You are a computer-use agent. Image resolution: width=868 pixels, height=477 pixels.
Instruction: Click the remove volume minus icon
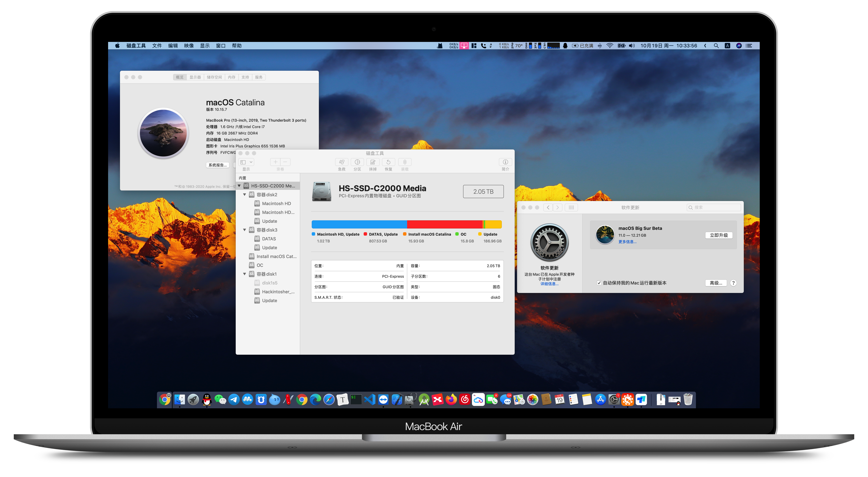[x=285, y=162]
